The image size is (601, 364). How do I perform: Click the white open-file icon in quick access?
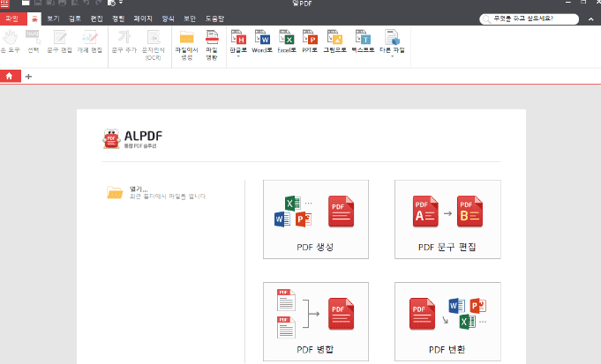[26, 3]
